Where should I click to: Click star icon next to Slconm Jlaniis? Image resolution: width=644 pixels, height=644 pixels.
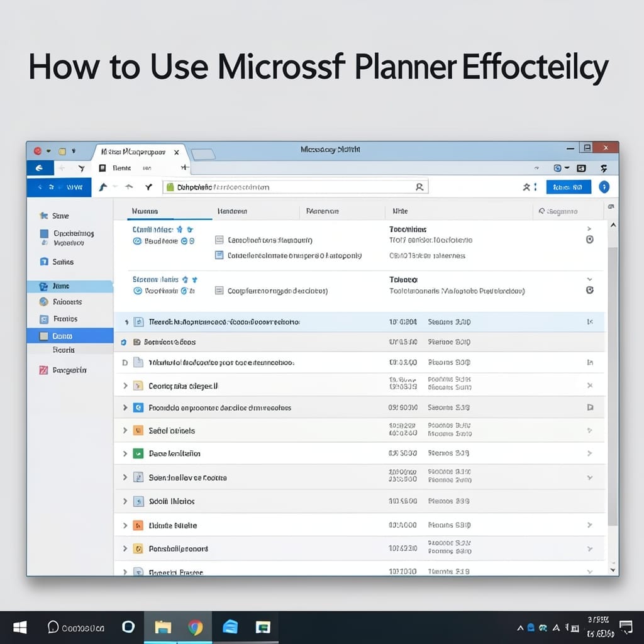pyautogui.click(x=186, y=280)
